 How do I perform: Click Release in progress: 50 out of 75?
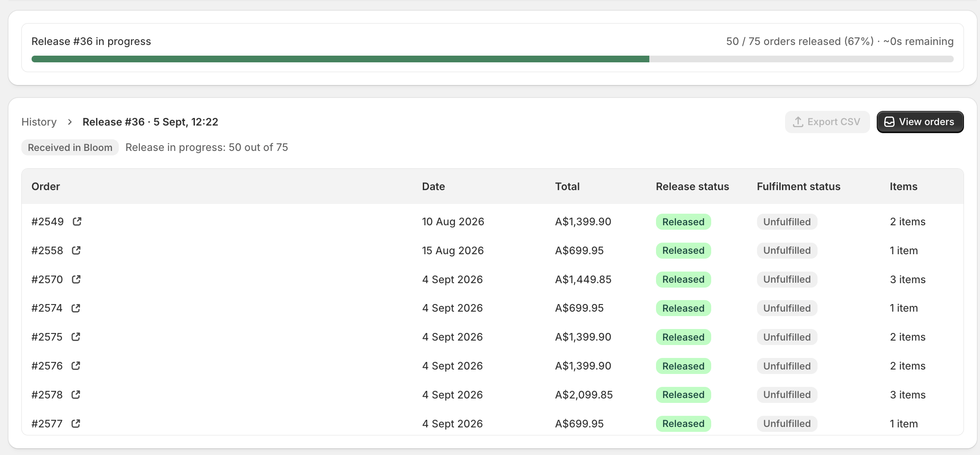[207, 147]
